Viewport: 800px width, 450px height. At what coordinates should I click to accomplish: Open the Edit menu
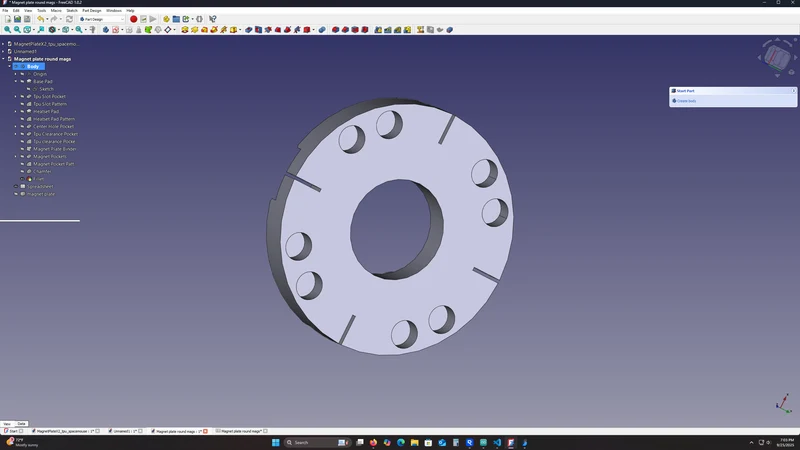click(16, 10)
